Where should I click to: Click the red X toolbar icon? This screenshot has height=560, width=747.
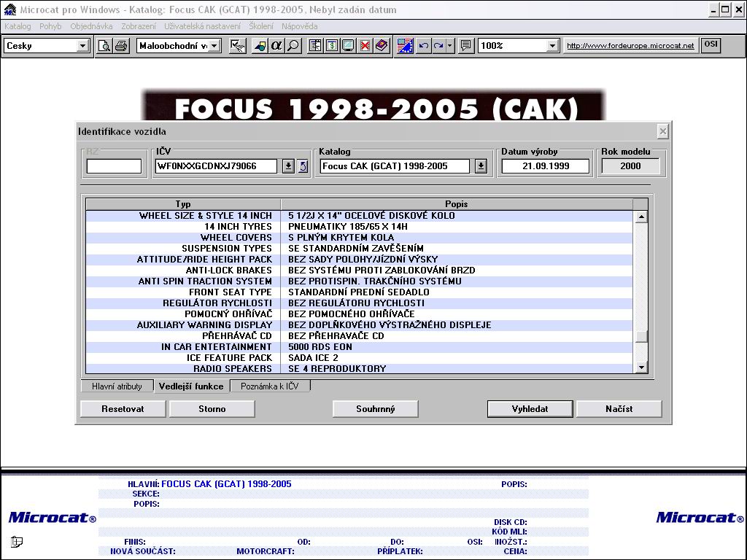point(365,46)
